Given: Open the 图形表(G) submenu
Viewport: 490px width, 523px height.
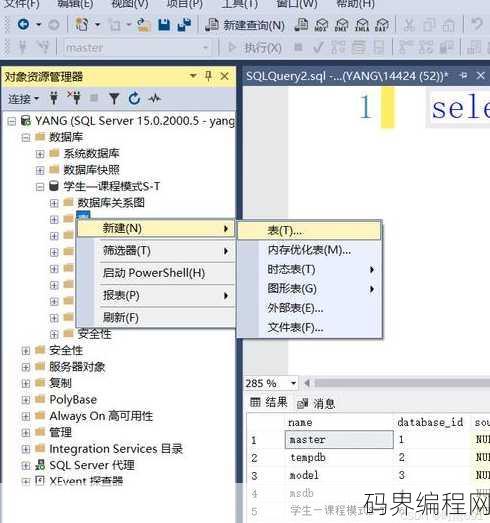Looking at the screenshot, I should (x=309, y=289).
